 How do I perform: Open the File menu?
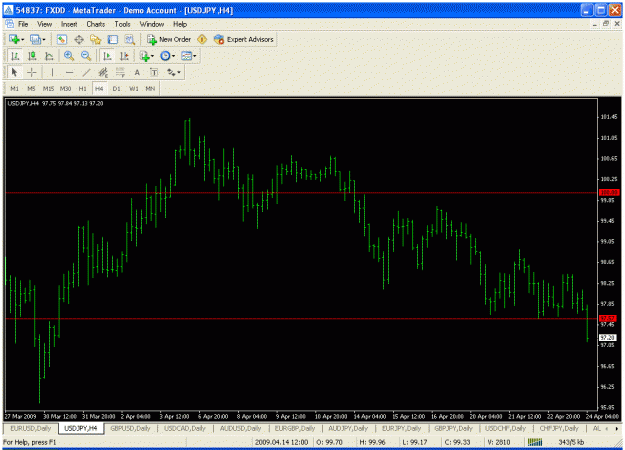[23, 24]
